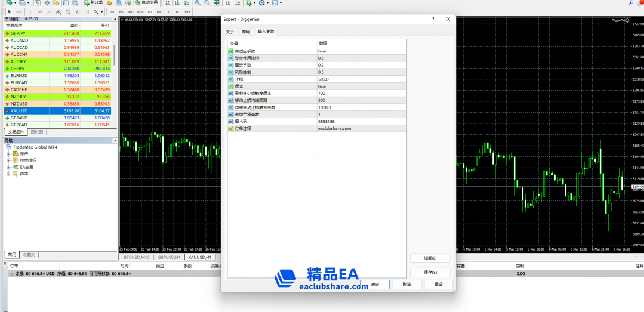Click the 新订单 (New Order) toolbar button
Screen dimensions: 644x312
(93, 3)
